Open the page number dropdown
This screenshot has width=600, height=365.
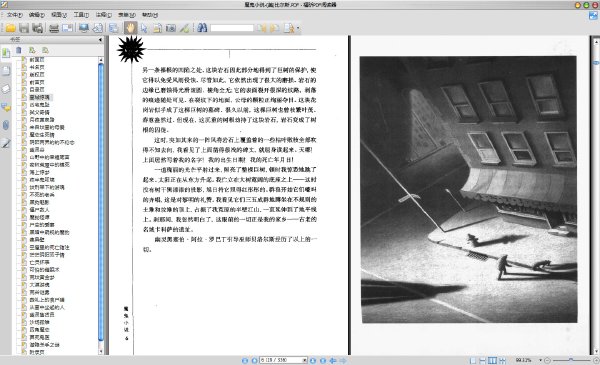tap(305, 360)
